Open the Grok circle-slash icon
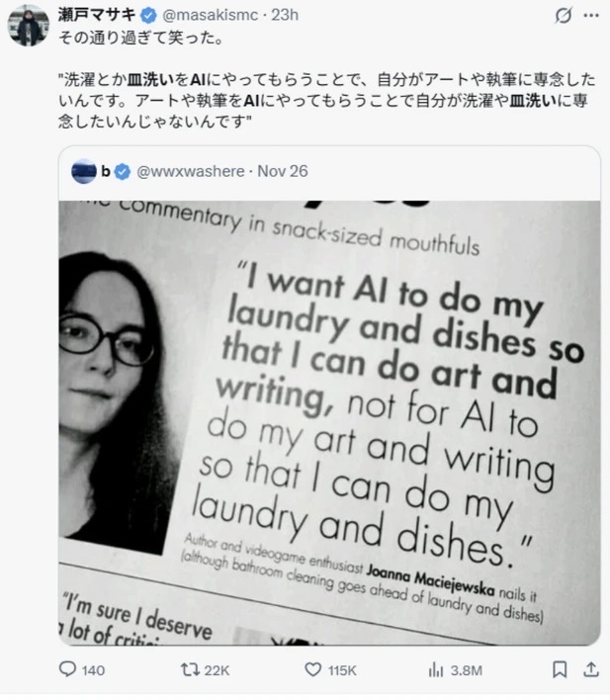 [564, 15]
